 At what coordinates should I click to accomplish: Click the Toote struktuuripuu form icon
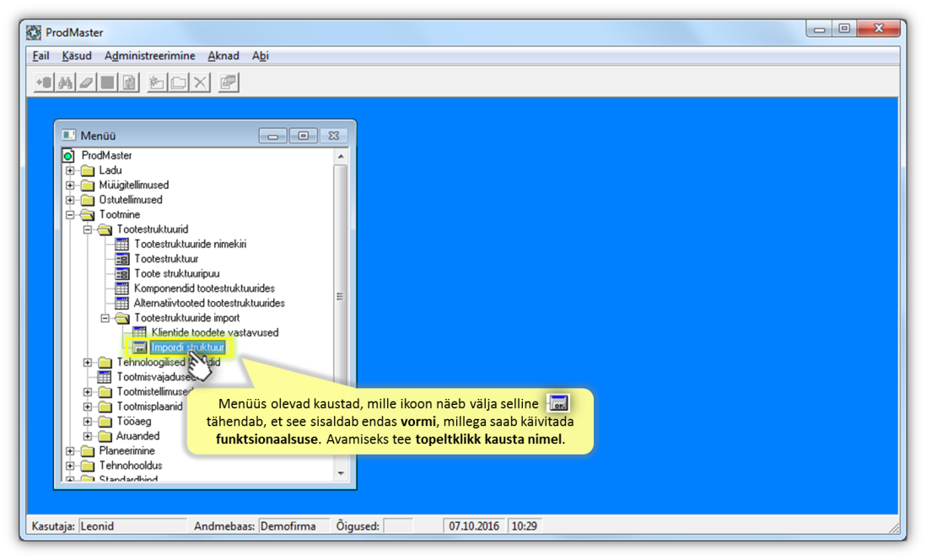[x=121, y=273]
